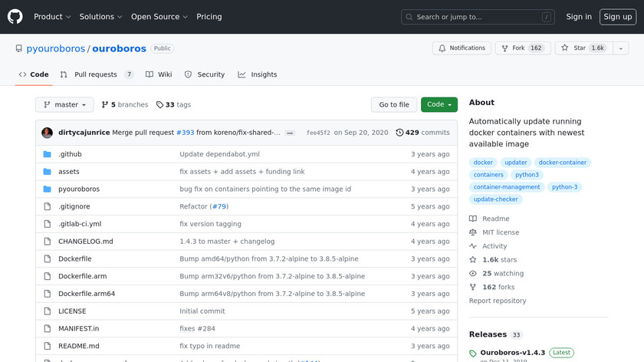Open MANIFEST.in file

79,329
